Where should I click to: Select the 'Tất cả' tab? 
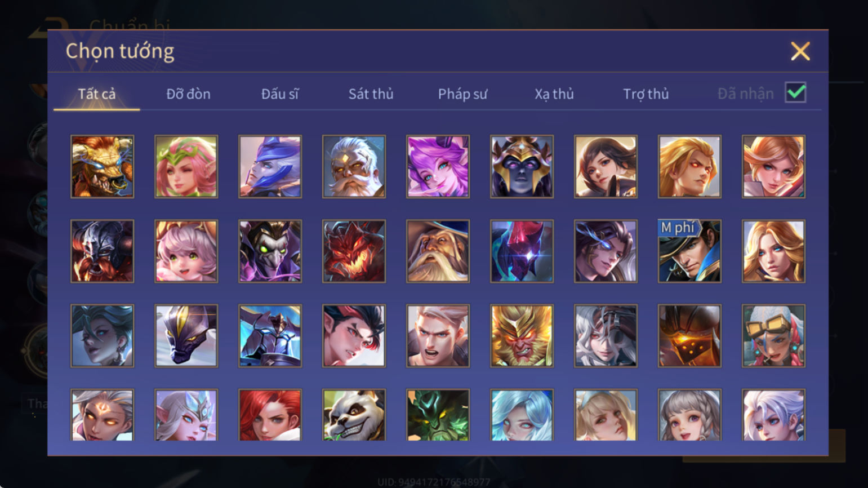(97, 94)
